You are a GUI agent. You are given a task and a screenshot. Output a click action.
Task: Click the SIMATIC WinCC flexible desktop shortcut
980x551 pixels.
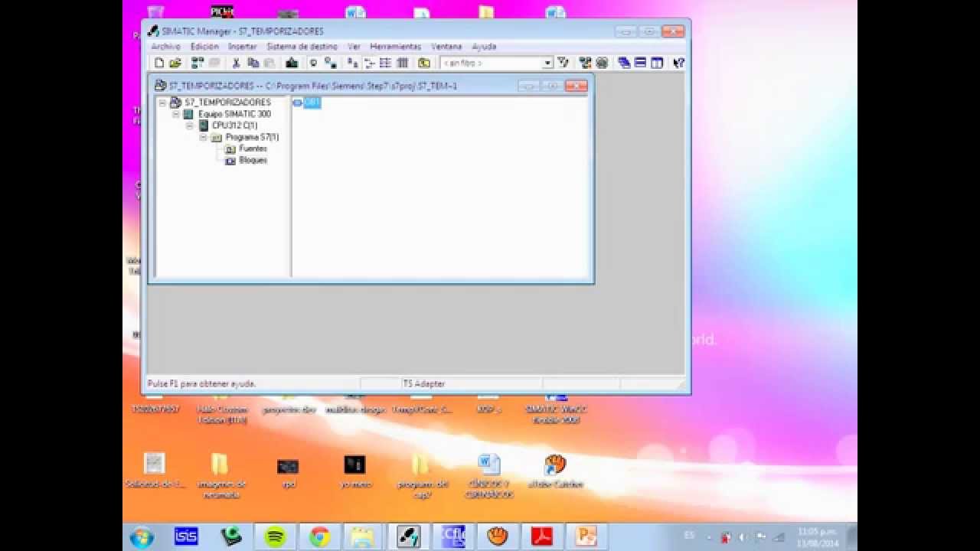pyautogui.click(x=556, y=409)
